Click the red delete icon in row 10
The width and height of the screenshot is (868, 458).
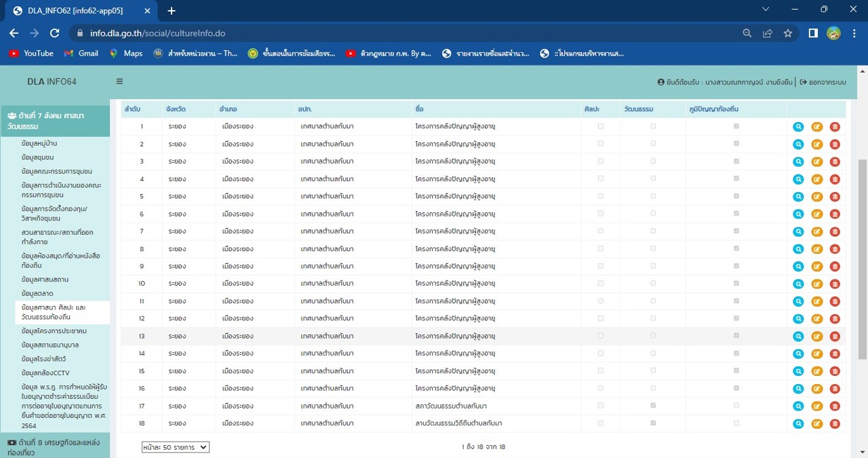835,284
